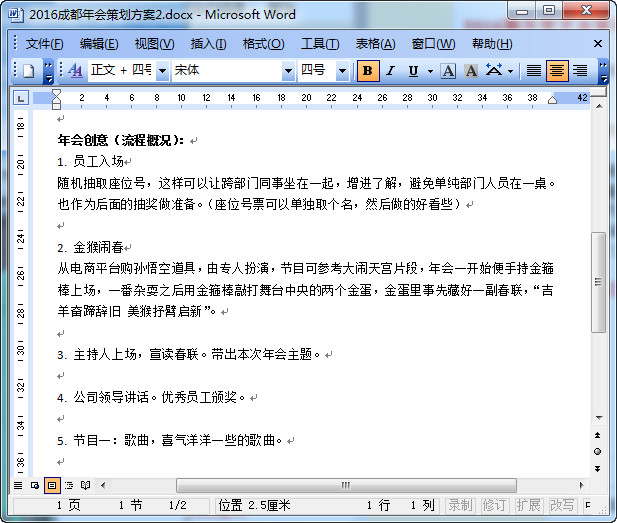This screenshot has height=523, width=617.
Task: Open the 视图(V) menu
Action: 154,44
